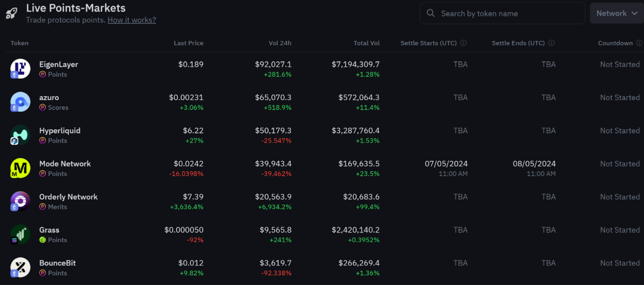Click azuro last price $0.00231

(x=186, y=97)
